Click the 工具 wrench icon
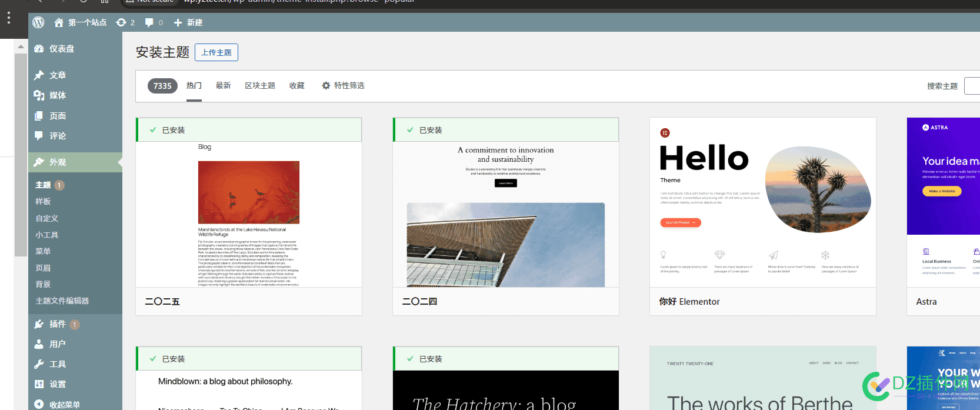The image size is (980, 410). (x=39, y=364)
